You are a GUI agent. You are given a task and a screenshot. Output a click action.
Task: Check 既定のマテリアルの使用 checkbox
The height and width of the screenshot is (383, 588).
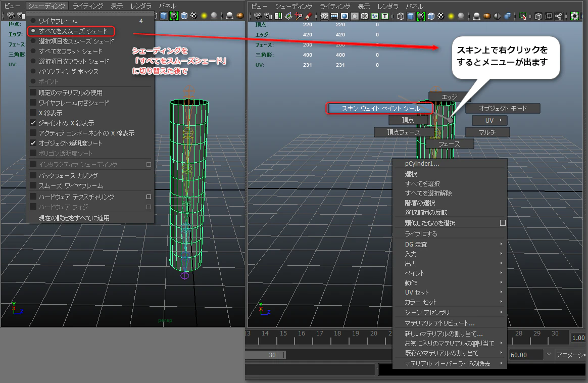coord(33,92)
